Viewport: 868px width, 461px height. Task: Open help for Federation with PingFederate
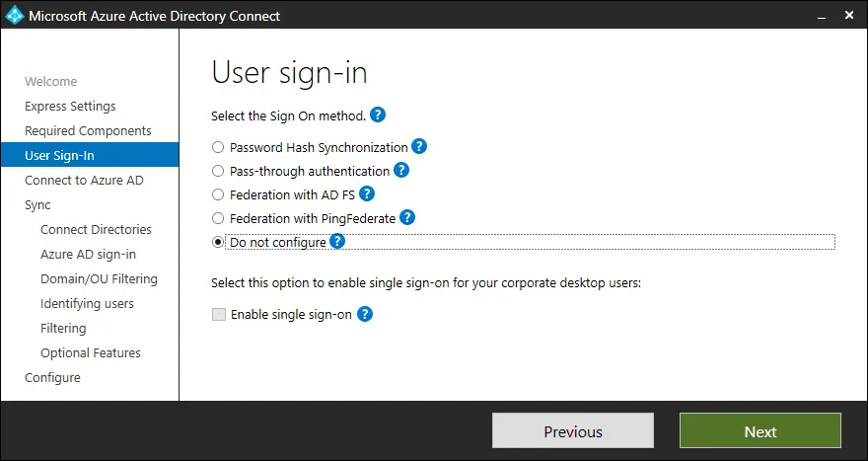(x=406, y=217)
